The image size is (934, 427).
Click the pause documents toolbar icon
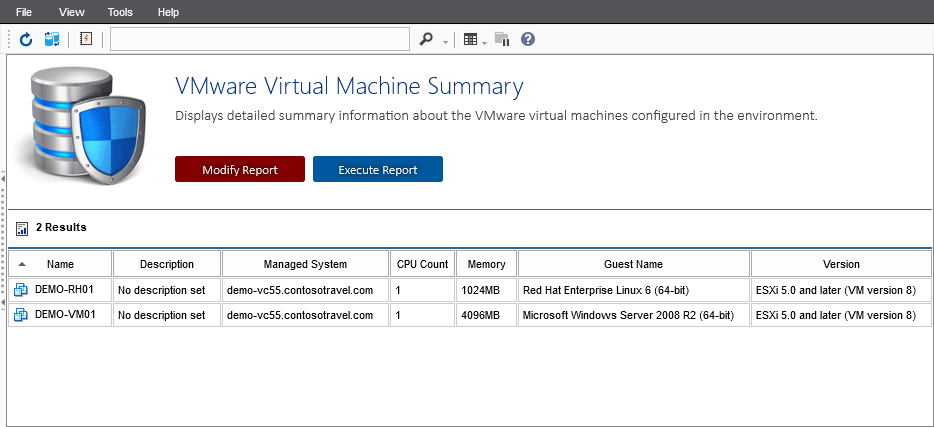pos(502,40)
